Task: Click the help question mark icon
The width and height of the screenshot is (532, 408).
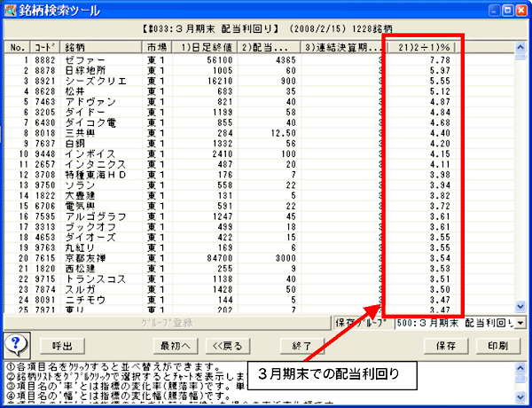Action: coord(17,344)
